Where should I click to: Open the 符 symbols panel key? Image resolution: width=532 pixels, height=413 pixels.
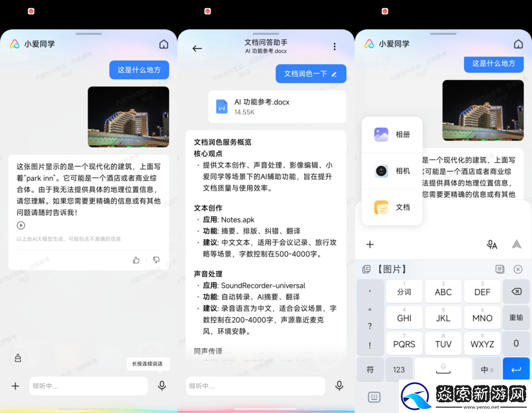370,369
